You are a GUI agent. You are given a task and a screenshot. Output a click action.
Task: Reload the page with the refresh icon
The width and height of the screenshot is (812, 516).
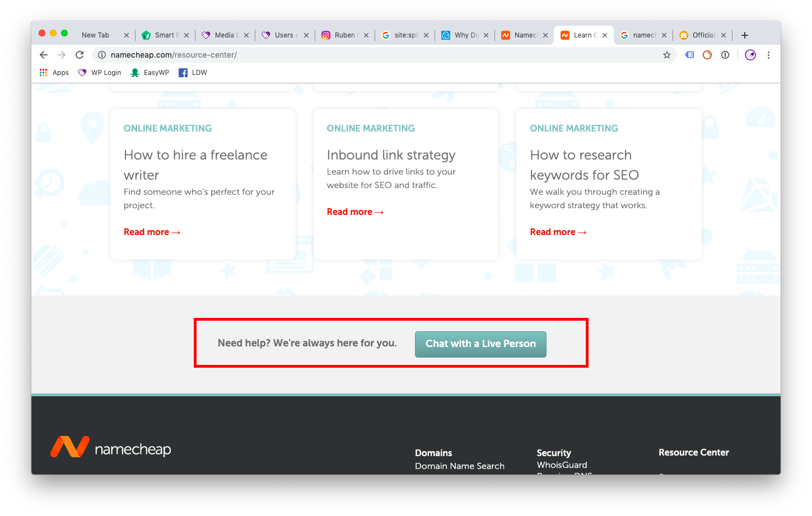tap(80, 55)
